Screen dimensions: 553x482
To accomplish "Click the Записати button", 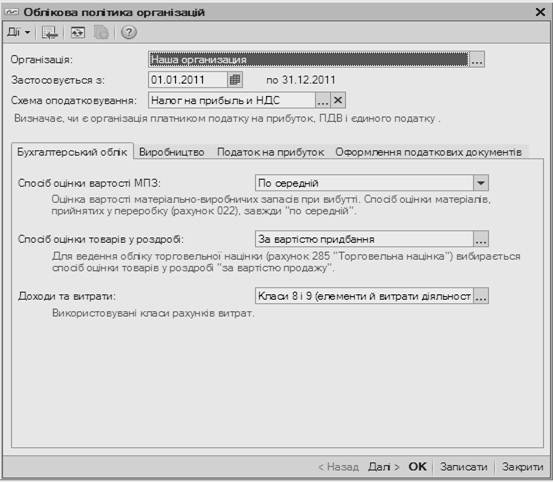I will pos(464,467).
